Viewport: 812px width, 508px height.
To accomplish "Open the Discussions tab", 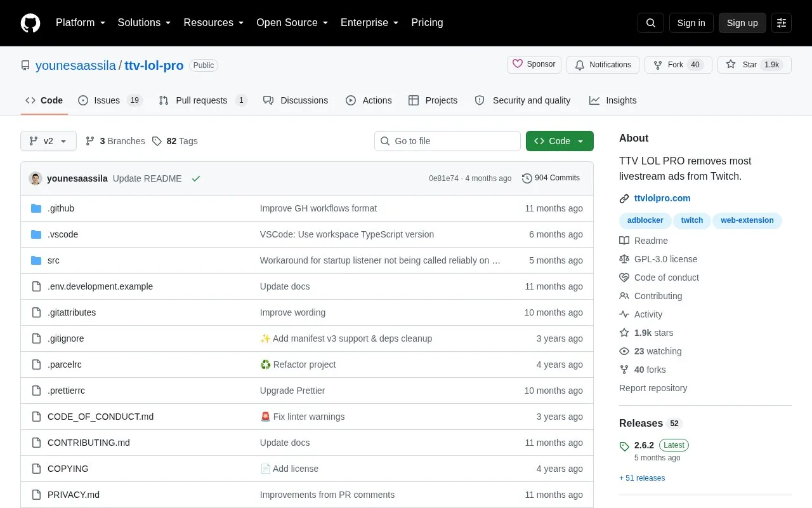I will (x=296, y=100).
